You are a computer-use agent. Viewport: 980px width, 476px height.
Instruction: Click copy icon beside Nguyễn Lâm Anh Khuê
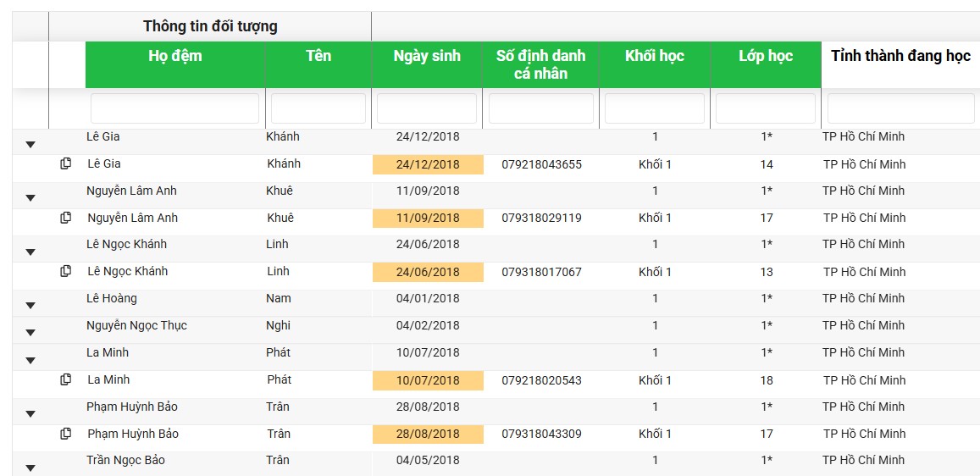66,218
